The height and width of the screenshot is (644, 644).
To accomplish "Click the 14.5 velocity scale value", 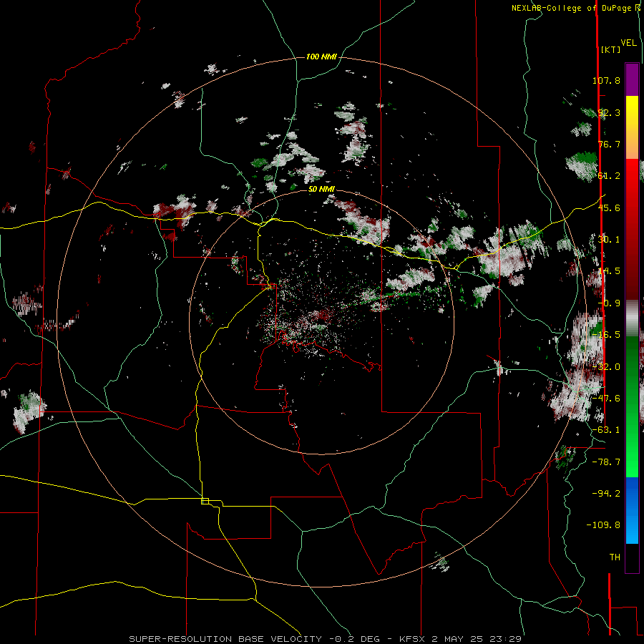I will pos(609,271).
